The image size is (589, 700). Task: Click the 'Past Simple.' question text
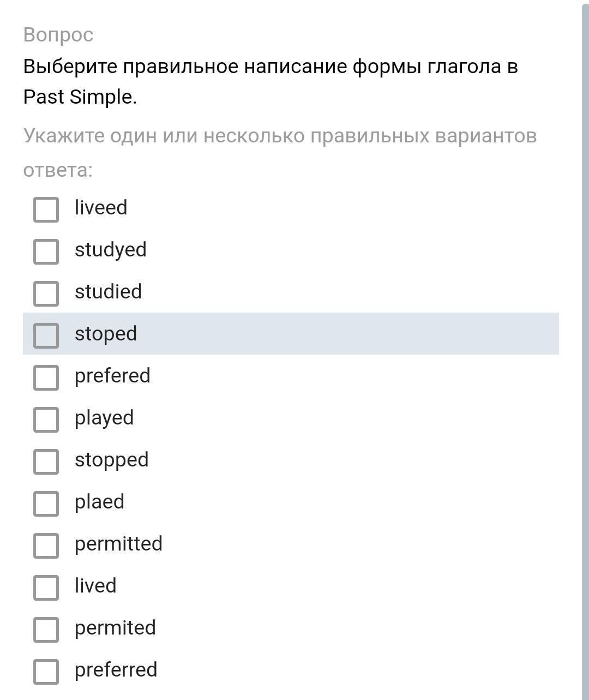80,97
